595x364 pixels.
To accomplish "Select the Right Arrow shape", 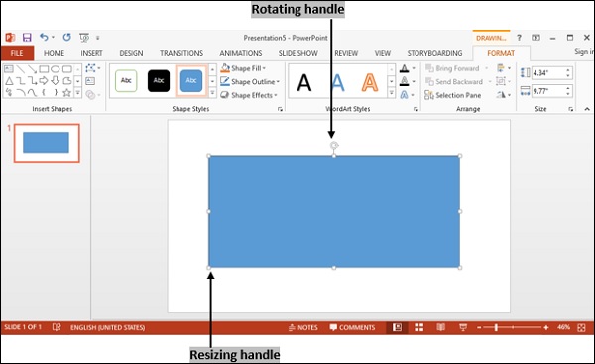I will point(44,81).
